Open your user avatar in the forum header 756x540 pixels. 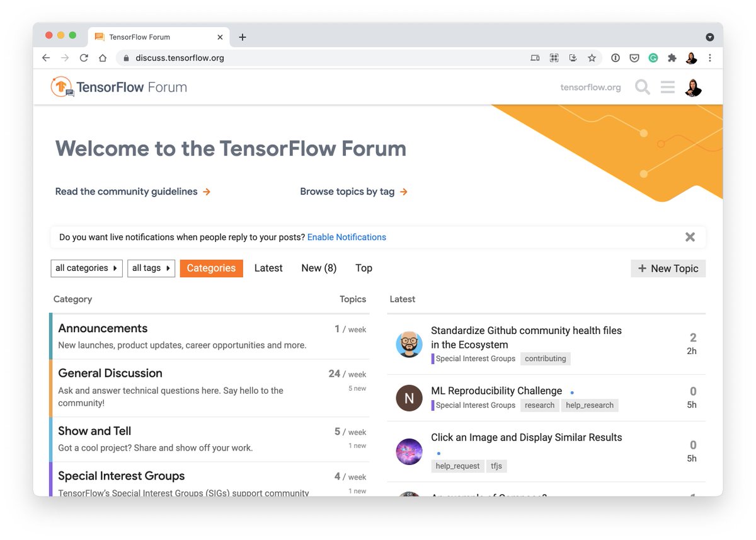click(693, 87)
